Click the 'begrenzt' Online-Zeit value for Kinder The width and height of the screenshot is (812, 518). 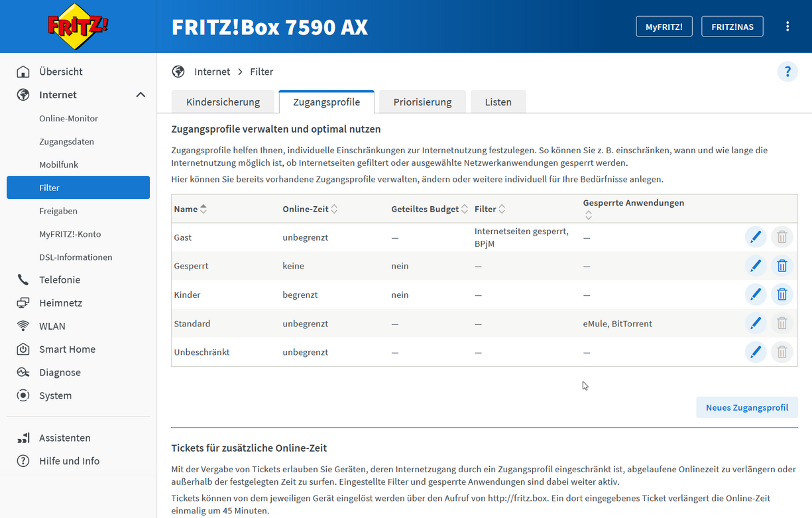300,294
